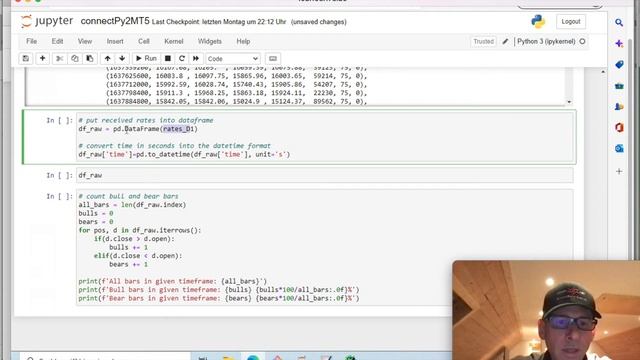Image resolution: width=640 pixels, height=360 pixels.
Task: Insert a cell below with plus icon
Action: pos(42,58)
